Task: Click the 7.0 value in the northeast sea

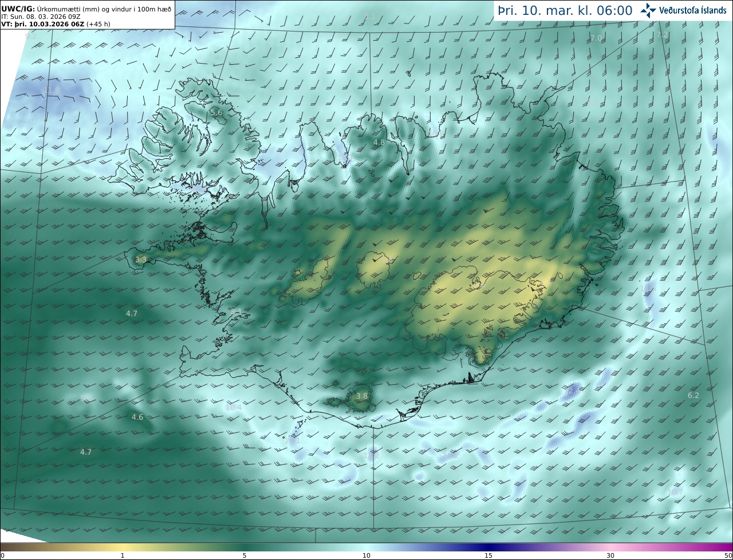Action: (x=596, y=38)
